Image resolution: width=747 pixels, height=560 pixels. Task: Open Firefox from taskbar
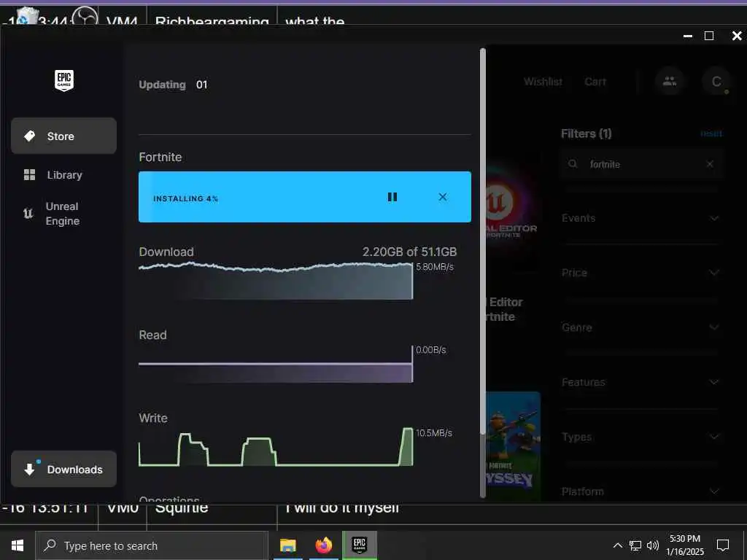click(323, 545)
